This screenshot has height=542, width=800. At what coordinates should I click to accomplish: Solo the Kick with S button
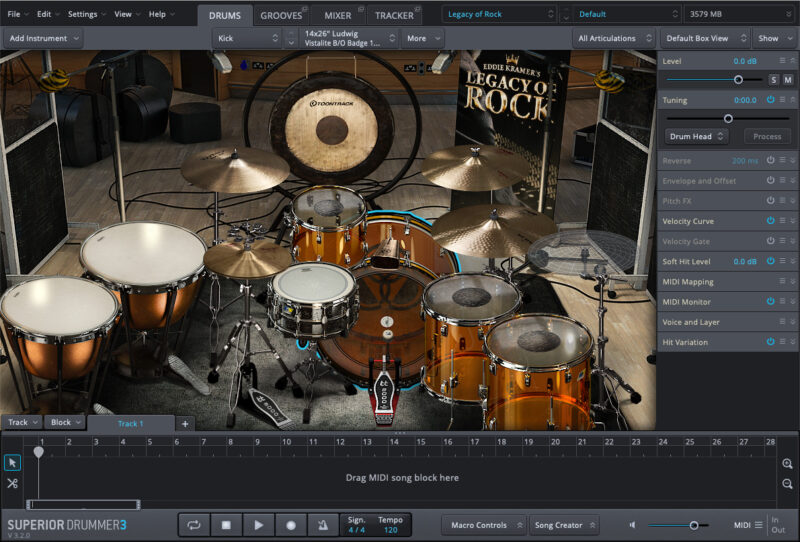click(x=774, y=80)
